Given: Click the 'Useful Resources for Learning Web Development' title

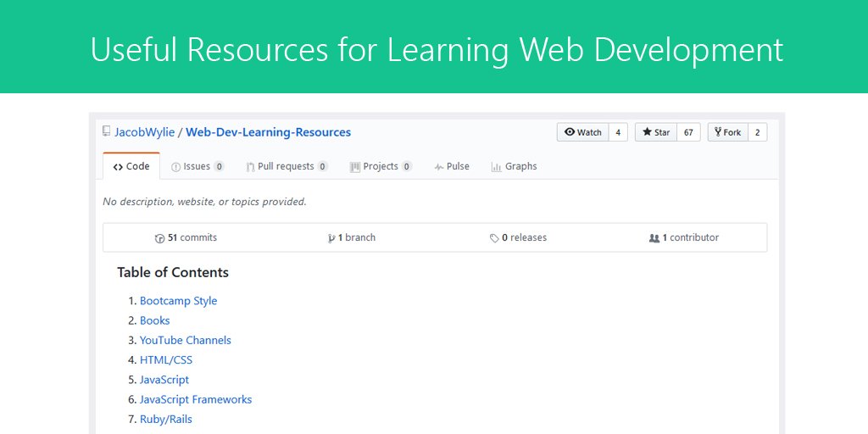Looking at the screenshot, I should click(x=437, y=50).
